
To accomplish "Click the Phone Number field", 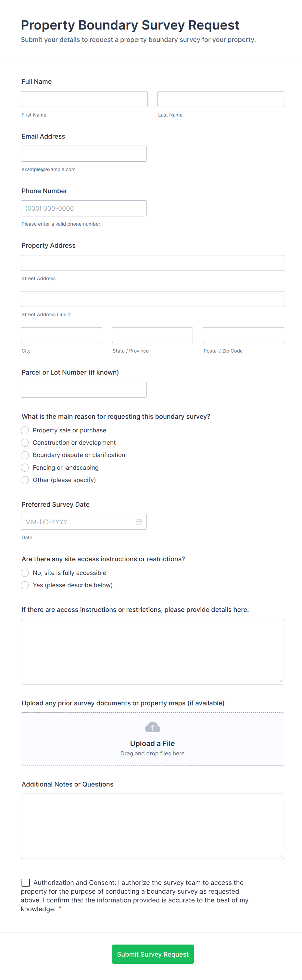I will [x=84, y=208].
